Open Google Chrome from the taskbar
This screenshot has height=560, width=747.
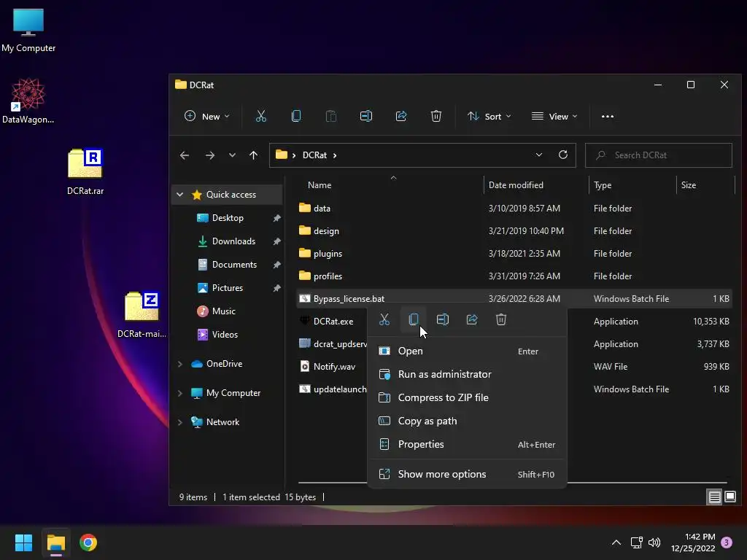click(x=88, y=542)
